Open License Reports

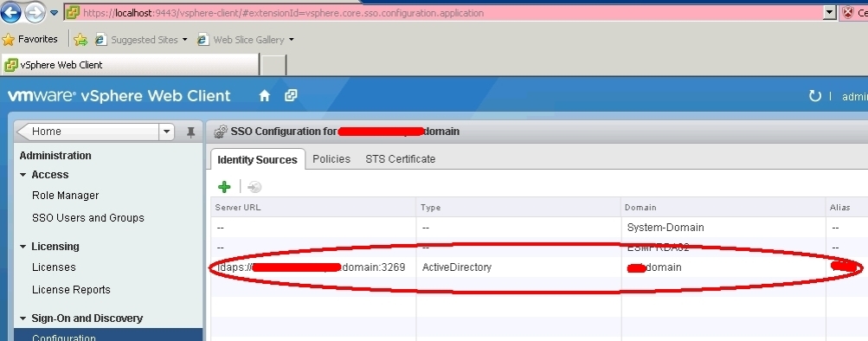click(71, 290)
